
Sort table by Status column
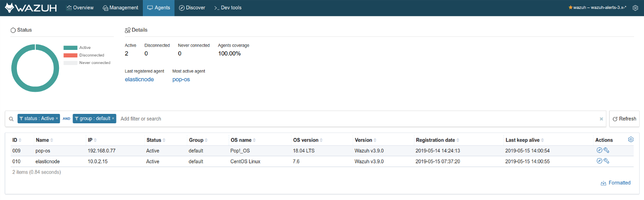[156, 140]
